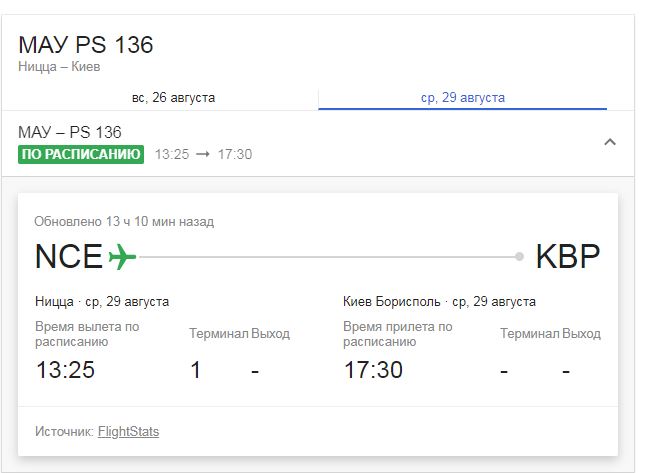Click the green airplane icon next to NCE

pos(122,257)
